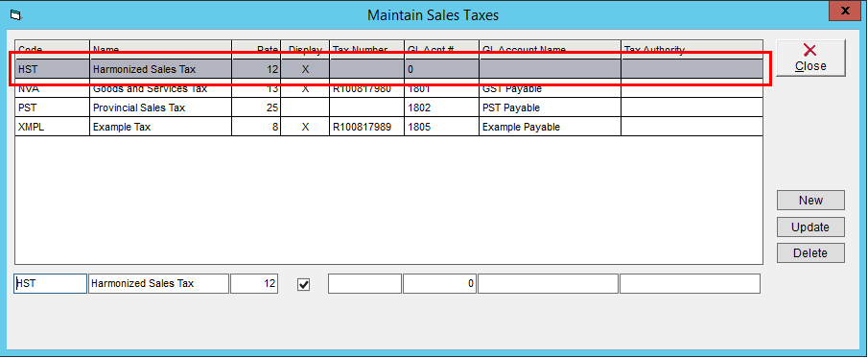Click the GL Acnt # input field showing 0

click(x=439, y=283)
